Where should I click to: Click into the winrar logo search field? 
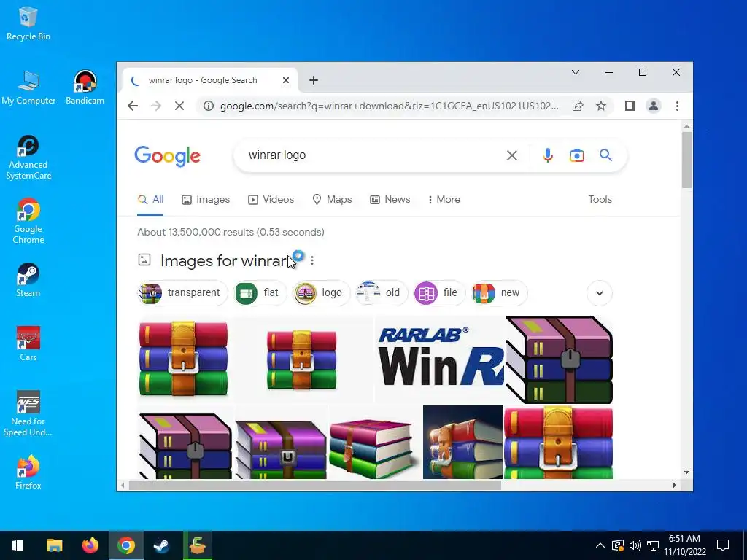371,155
